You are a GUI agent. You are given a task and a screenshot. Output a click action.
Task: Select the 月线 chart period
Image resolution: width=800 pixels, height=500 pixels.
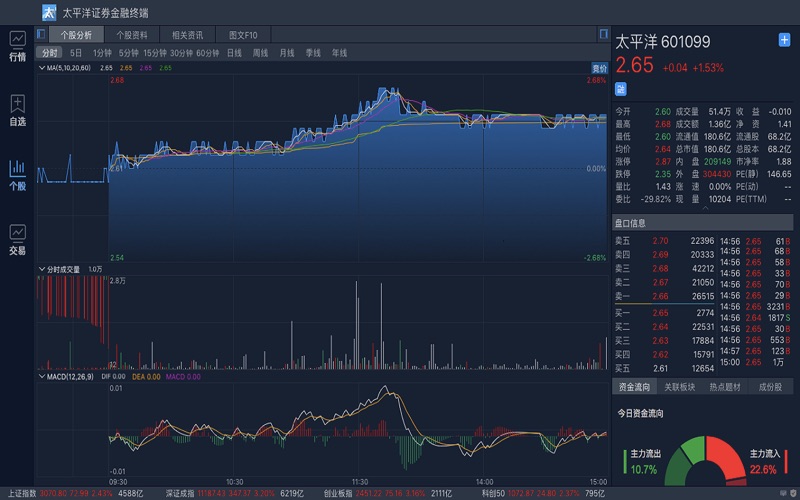287,53
